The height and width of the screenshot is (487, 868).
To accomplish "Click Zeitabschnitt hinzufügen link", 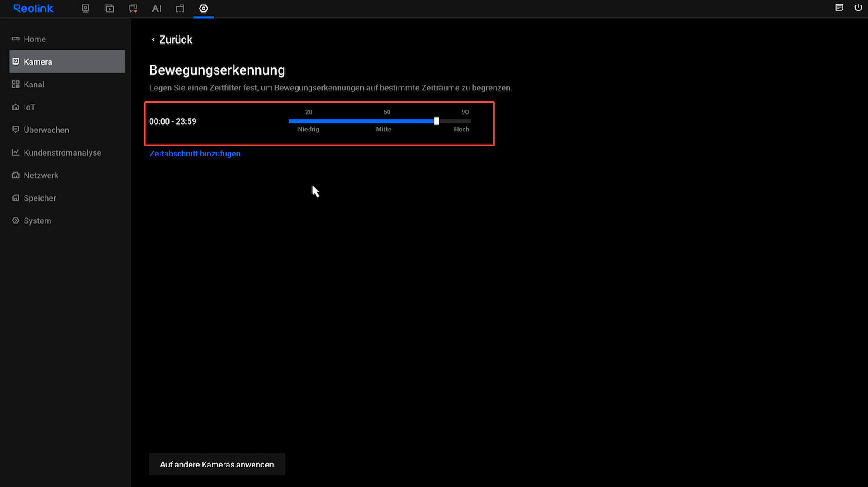I will point(195,154).
